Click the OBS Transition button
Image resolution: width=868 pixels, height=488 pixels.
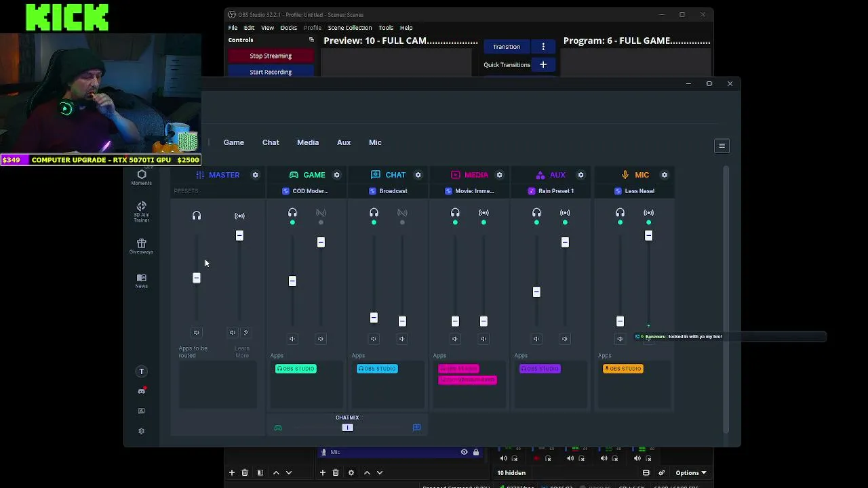click(507, 47)
